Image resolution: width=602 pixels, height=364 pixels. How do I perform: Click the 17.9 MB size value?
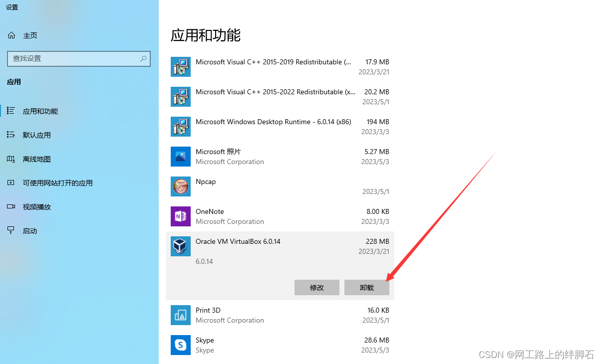coord(377,62)
